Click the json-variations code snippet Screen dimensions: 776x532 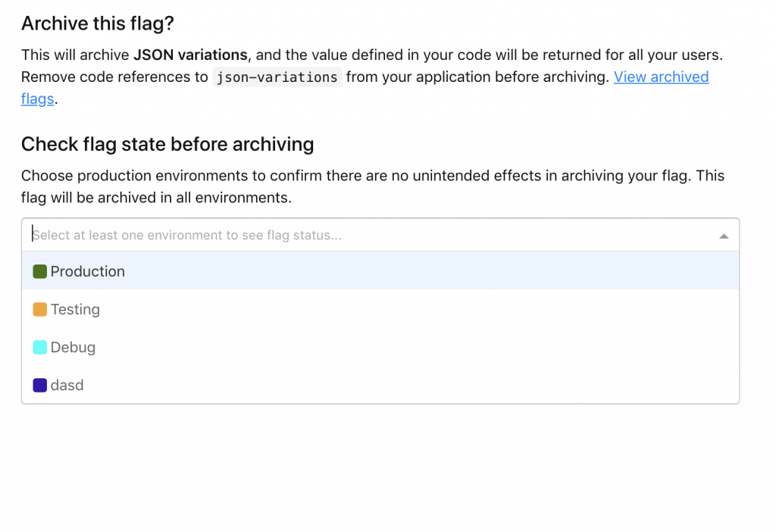point(277,77)
